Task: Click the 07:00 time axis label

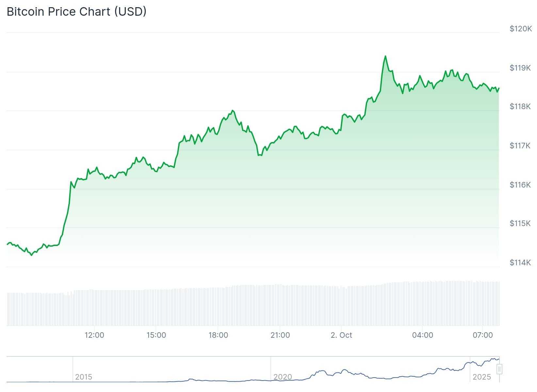Action: pyautogui.click(x=483, y=335)
